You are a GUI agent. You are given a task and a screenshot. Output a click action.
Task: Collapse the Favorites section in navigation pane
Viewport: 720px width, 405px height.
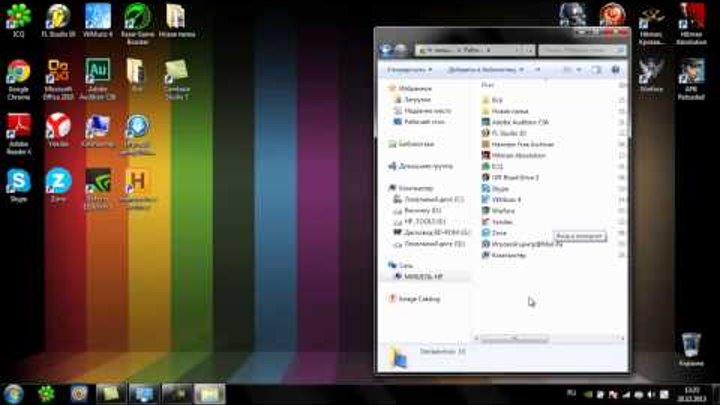point(389,89)
